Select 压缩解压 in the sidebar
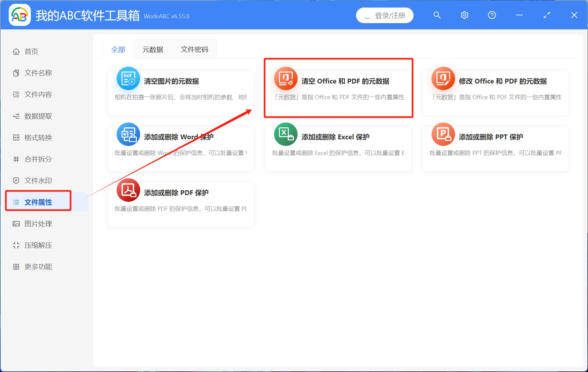This screenshot has width=588, height=372. point(38,245)
